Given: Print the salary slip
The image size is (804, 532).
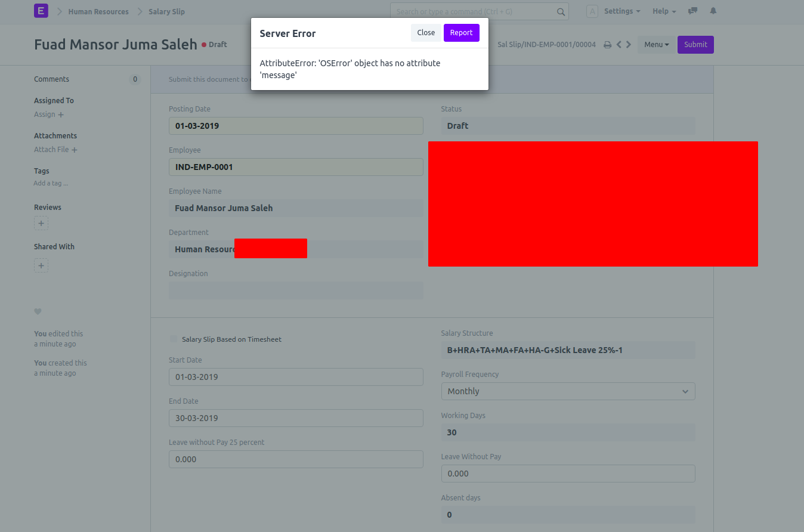Looking at the screenshot, I should [607, 44].
